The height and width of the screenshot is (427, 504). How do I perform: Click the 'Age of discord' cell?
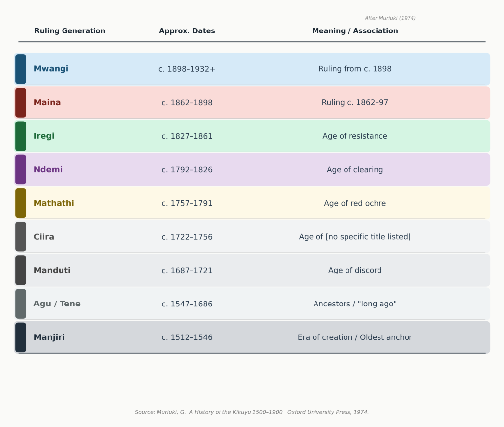355,271
